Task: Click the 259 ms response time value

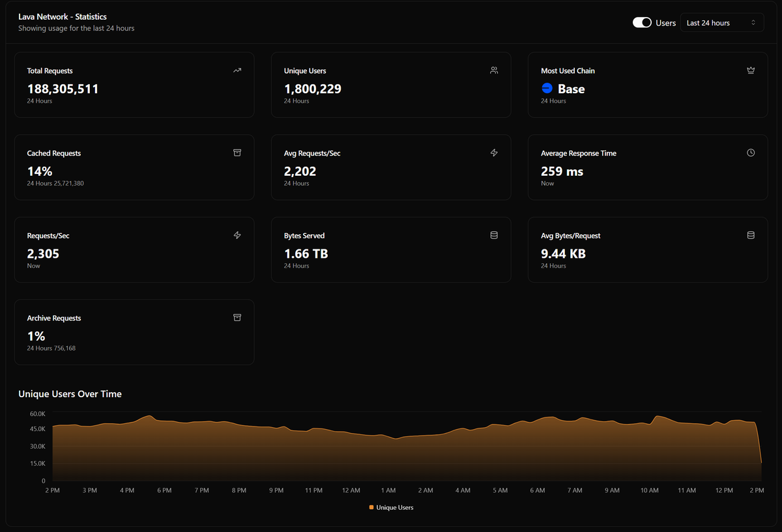Action: (x=562, y=171)
